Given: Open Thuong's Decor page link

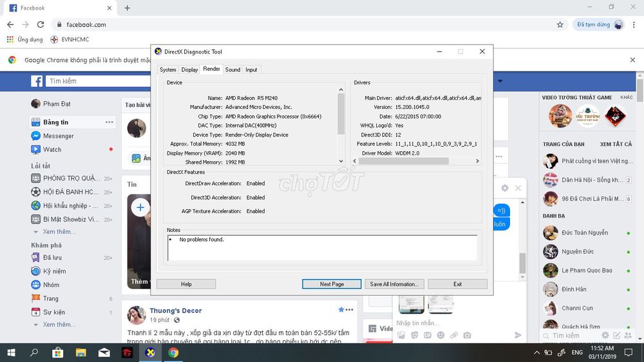Looking at the screenshot, I should point(175,310).
